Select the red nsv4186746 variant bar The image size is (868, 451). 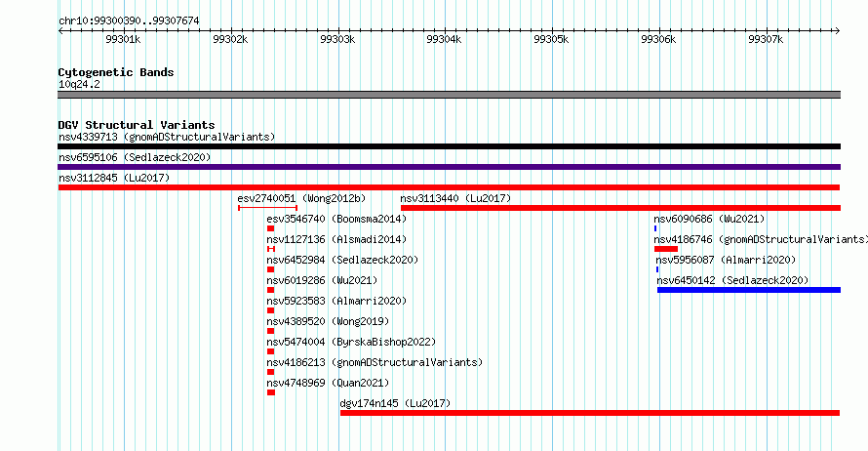(666, 249)
